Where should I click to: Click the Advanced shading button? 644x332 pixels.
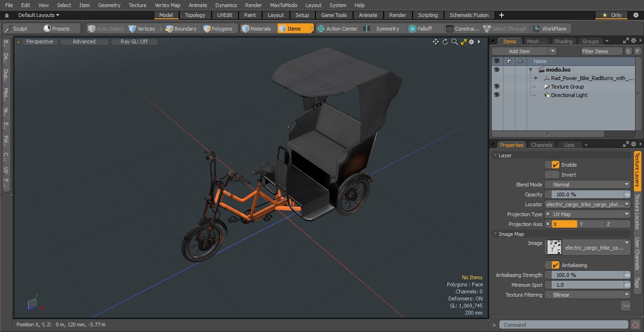(84, 42)
